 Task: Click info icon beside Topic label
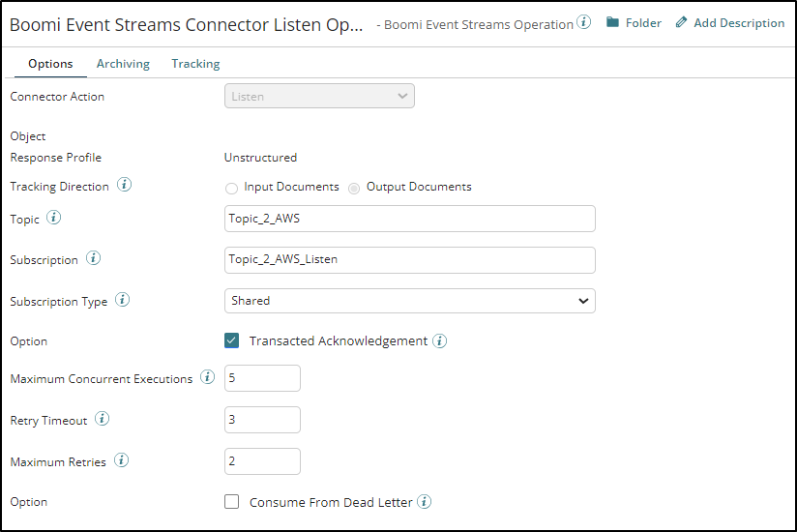pos(54,218)
